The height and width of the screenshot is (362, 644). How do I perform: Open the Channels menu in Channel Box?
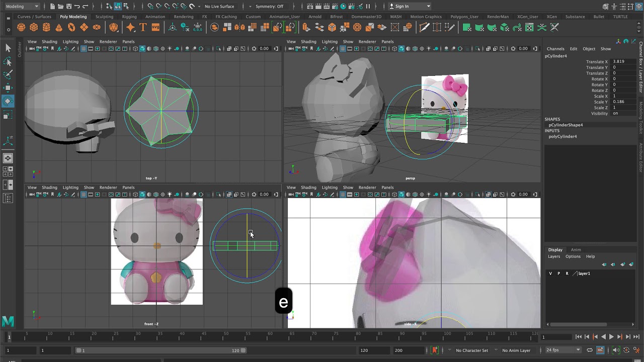tap(555, 49)
